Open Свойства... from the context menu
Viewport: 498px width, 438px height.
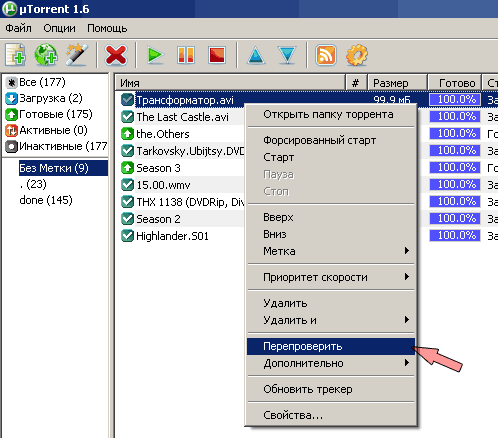tap(332, 415)
